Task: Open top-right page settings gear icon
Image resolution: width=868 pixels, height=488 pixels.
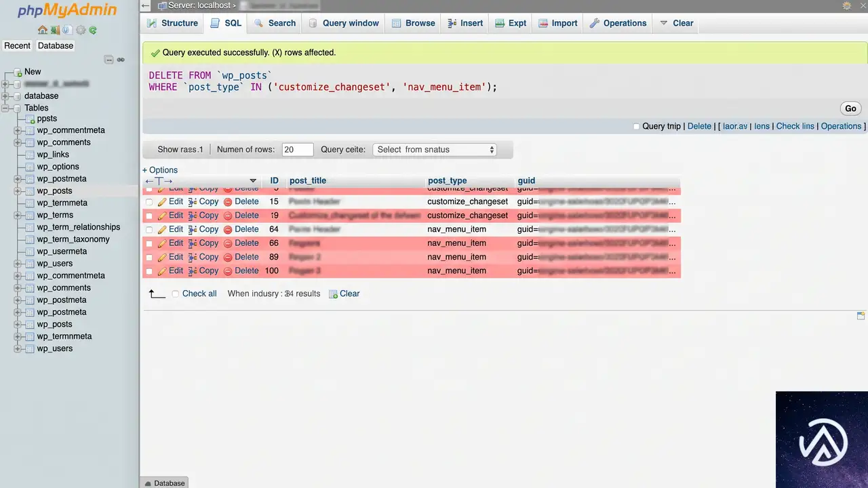Action: tap(847, 5)
